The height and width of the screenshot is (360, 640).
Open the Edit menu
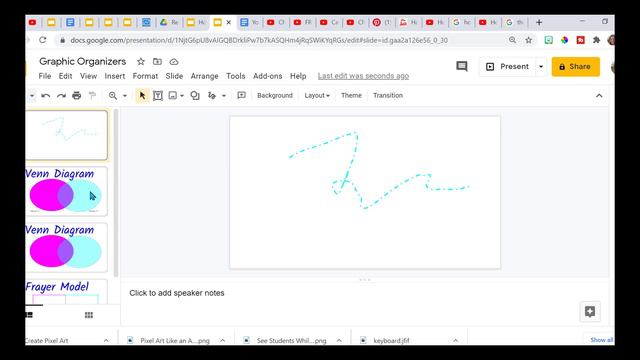pos(65,76)
